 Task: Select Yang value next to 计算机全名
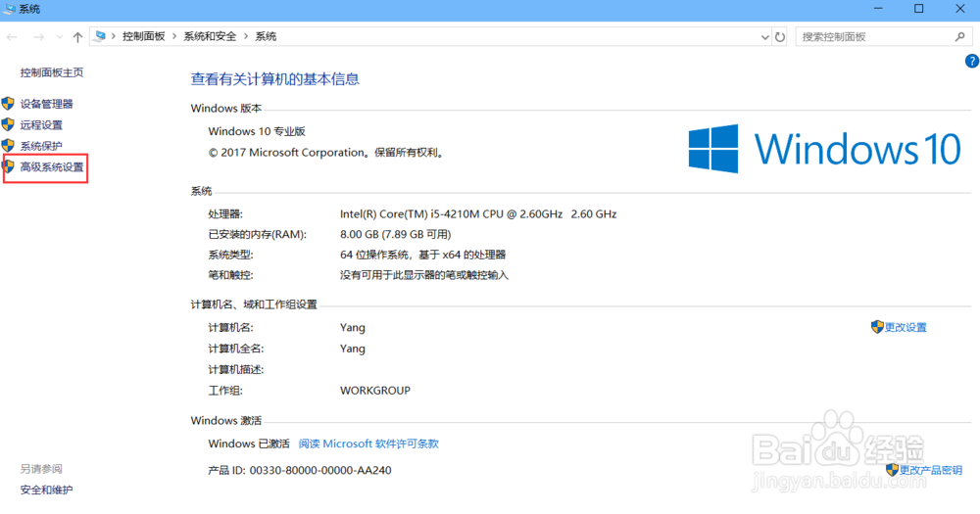pyautogui.click(x=353, y=349)
